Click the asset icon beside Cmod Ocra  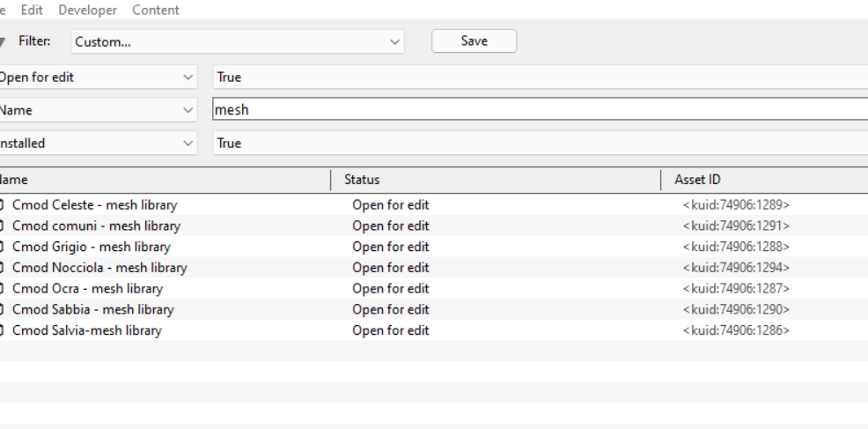point(1,289)
